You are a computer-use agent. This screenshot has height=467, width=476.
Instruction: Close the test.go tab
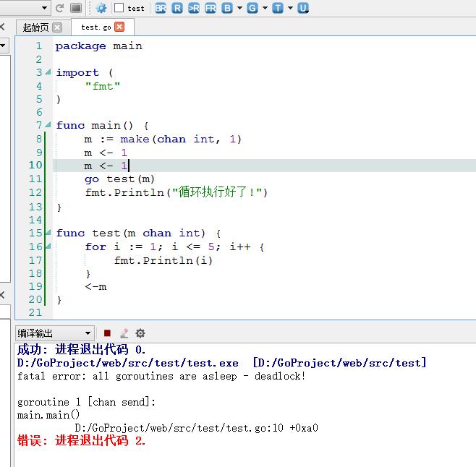point(119,27)
